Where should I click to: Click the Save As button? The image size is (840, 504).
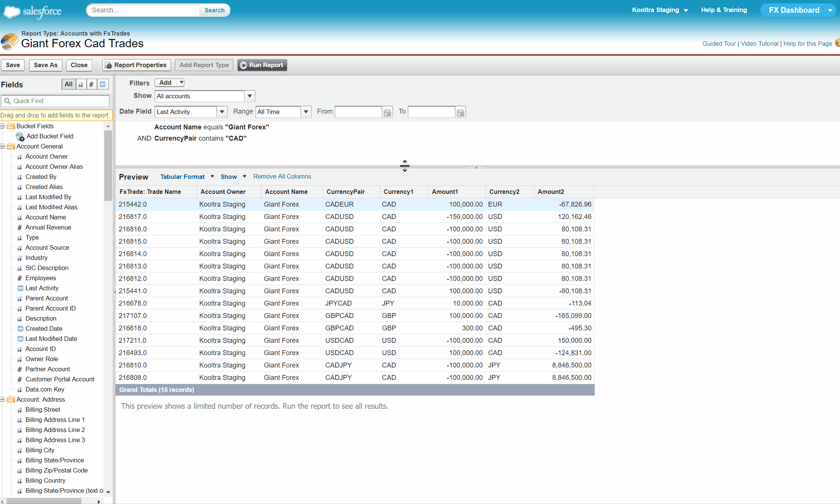(x=46, y=65)
